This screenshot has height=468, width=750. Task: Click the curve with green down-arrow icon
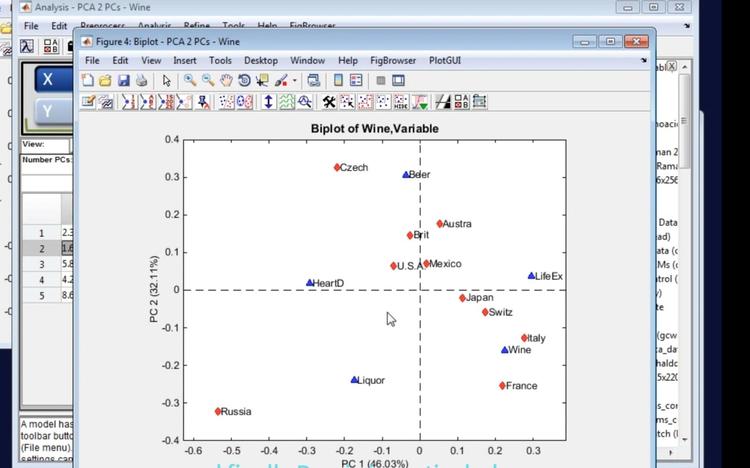pos(420,102)
